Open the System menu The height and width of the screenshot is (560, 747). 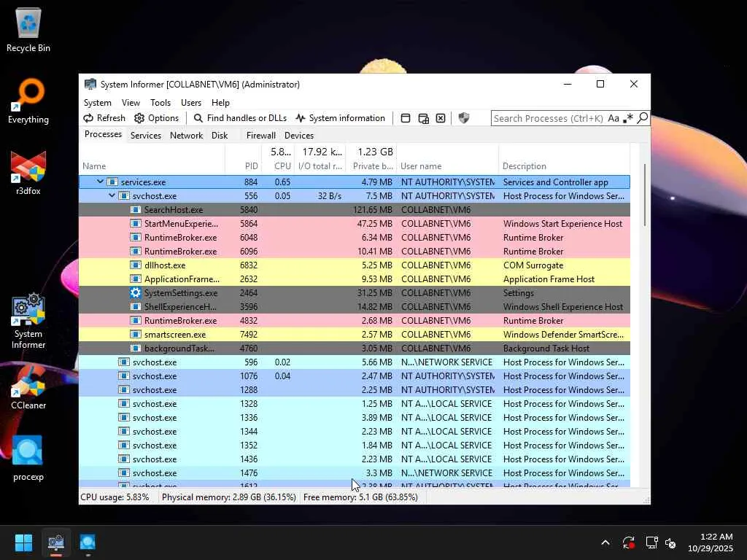[x=98, y=102]
